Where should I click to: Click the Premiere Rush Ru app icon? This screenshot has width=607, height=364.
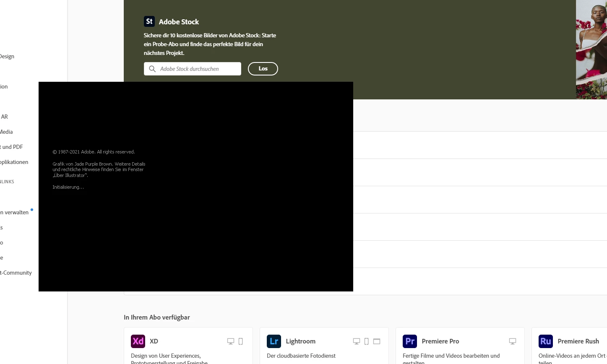(546, 341)
